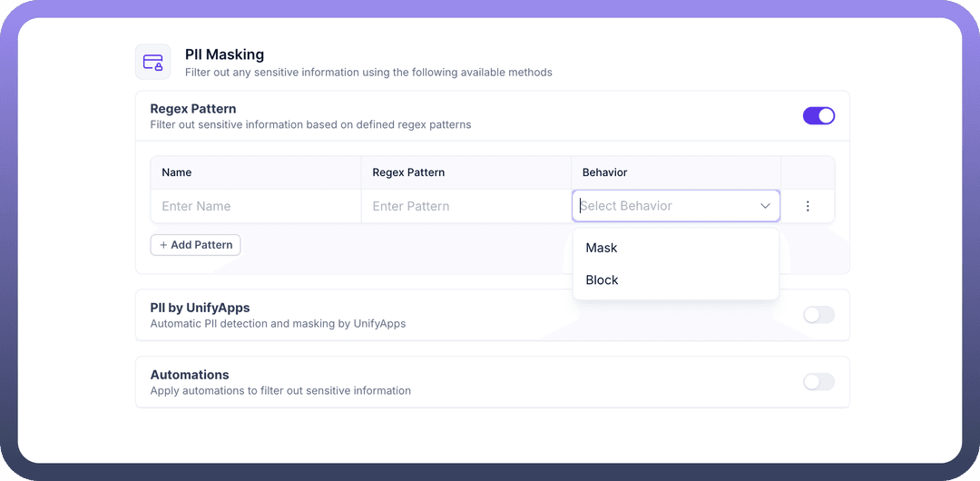
Task: Select the Block behavior option
Action: 602,280
